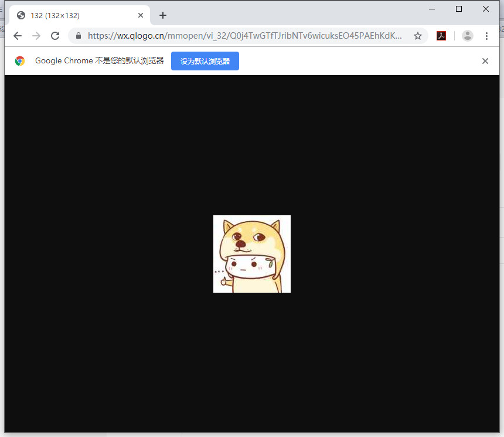
Task: Click the forward navigation arrow
Action: (36, 36)
